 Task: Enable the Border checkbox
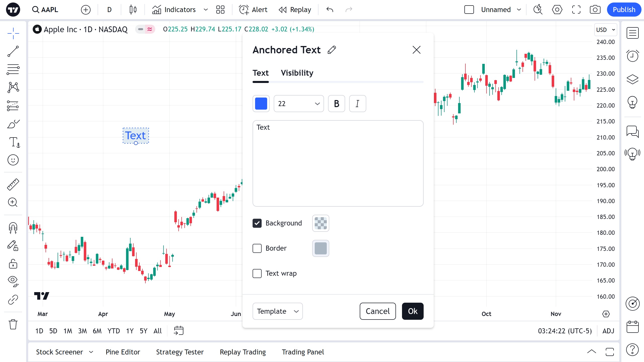257,248
